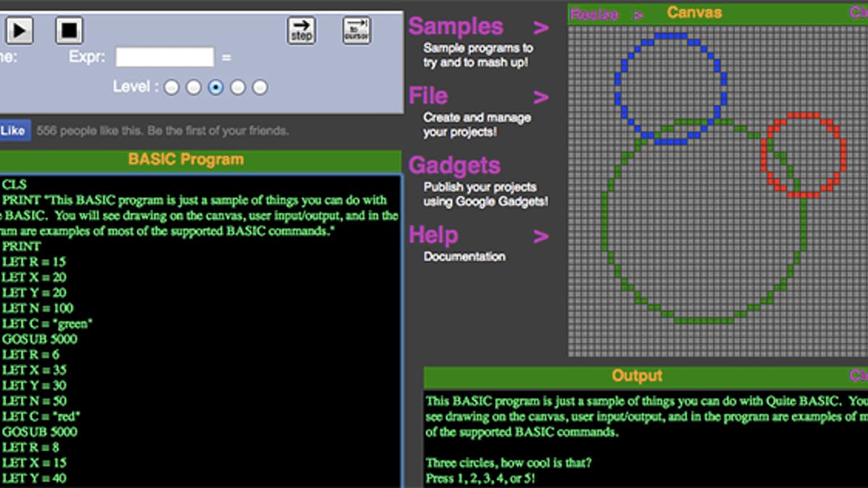Click the Resize link on the Canvas header

[594, 14]
